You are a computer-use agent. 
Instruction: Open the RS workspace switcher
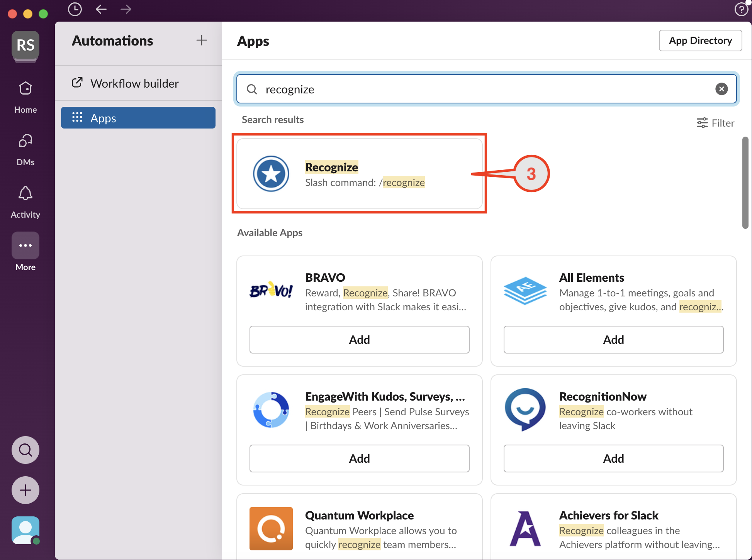click(25, 46)
